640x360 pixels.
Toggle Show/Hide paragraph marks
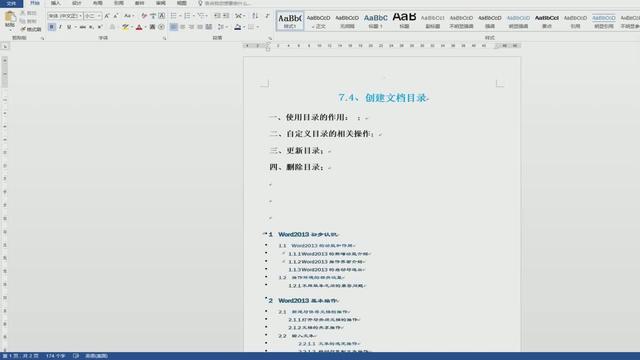(267, 16)
